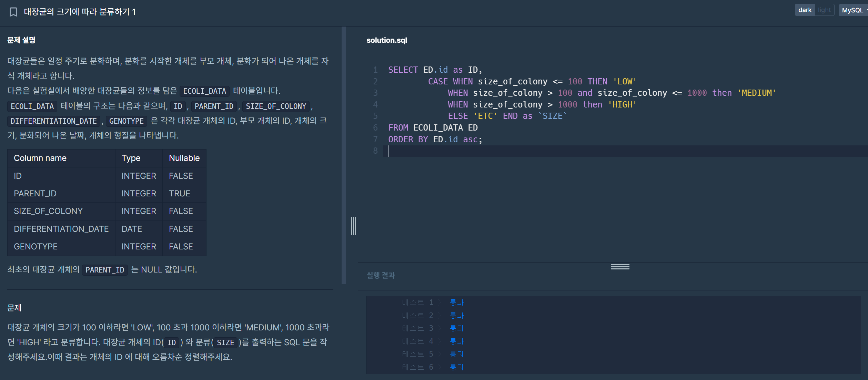Click the ECOLI_DATA code tag in the description
The height and width of the screenshot is (380, 868).
(x=204, y=91)
